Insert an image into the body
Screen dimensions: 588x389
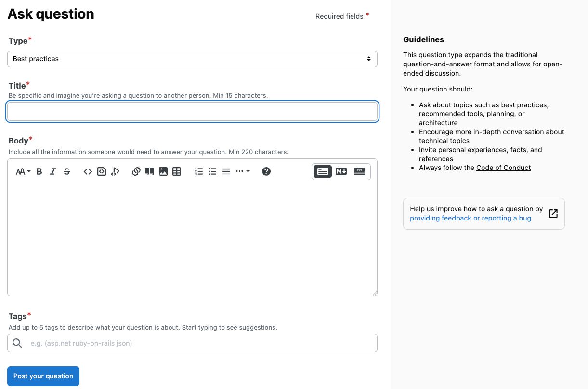pos(163,171)
